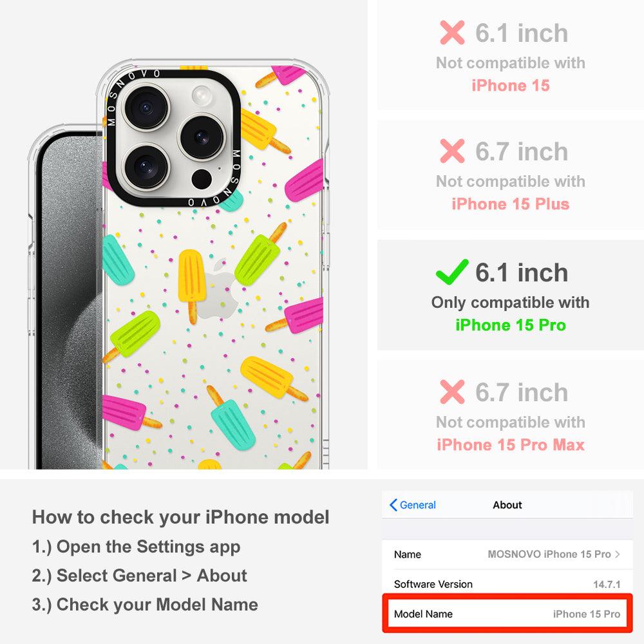Click the heading How to check your iPhone model

point(181,517)
